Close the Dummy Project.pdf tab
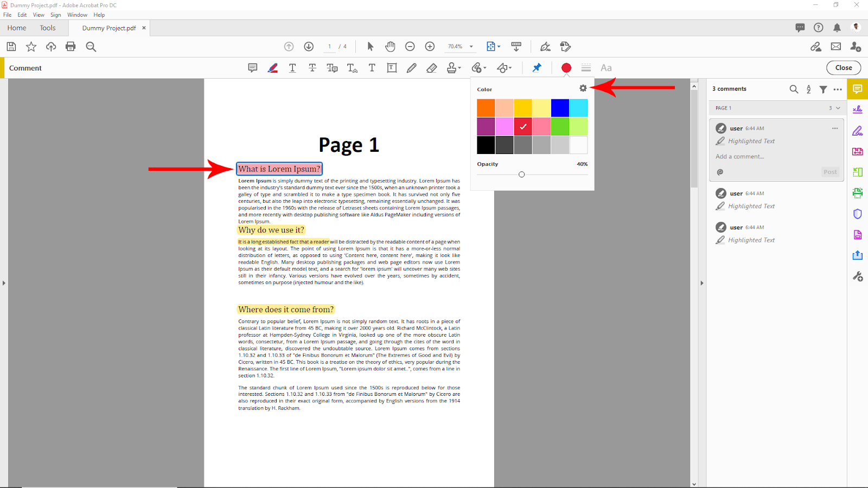This screenshot has width=868, height=488. click(x=144, y=28)
